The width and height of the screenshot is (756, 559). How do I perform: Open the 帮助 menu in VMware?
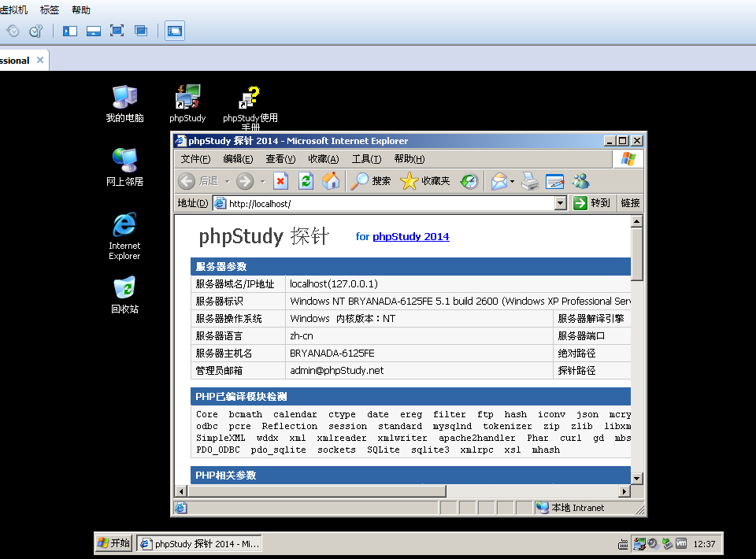[x=80, y=9]
